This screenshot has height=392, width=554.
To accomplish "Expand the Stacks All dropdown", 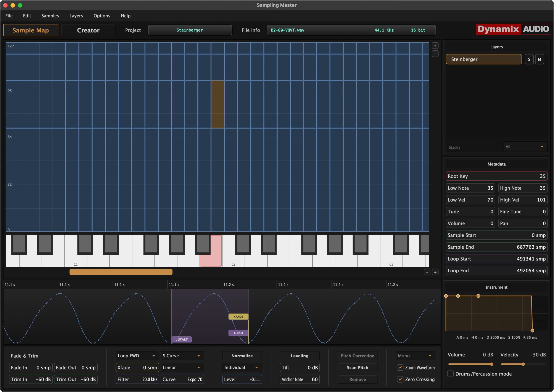I will (x=525, y=147).
